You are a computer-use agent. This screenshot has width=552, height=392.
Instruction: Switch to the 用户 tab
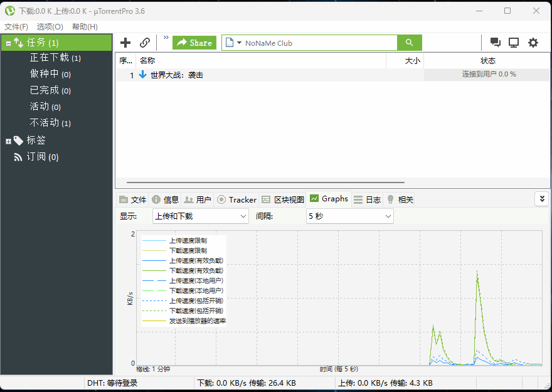click(198, 199)
